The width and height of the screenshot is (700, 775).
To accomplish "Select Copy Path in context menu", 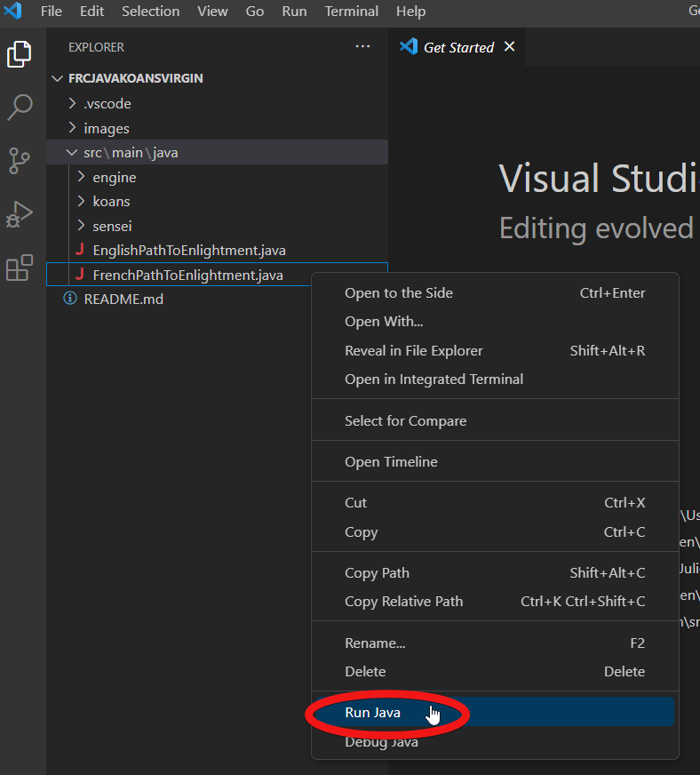I will (x=495, y=573).
